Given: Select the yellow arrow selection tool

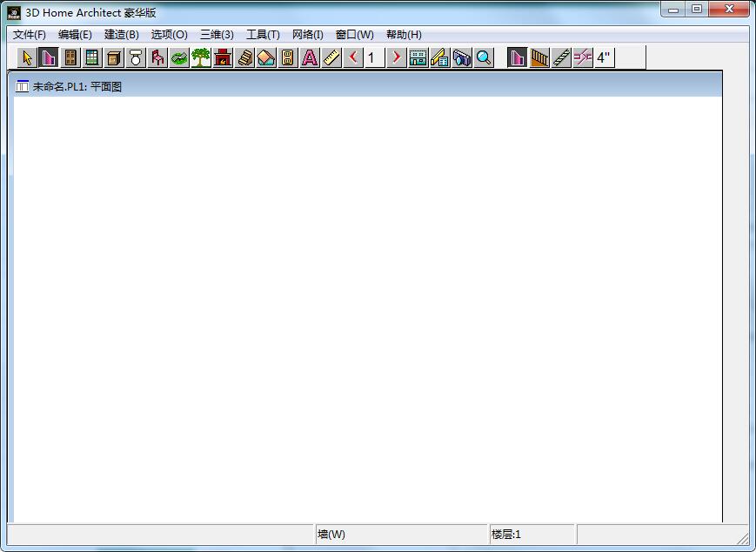Looking at the screenshot, I should 27,57.
